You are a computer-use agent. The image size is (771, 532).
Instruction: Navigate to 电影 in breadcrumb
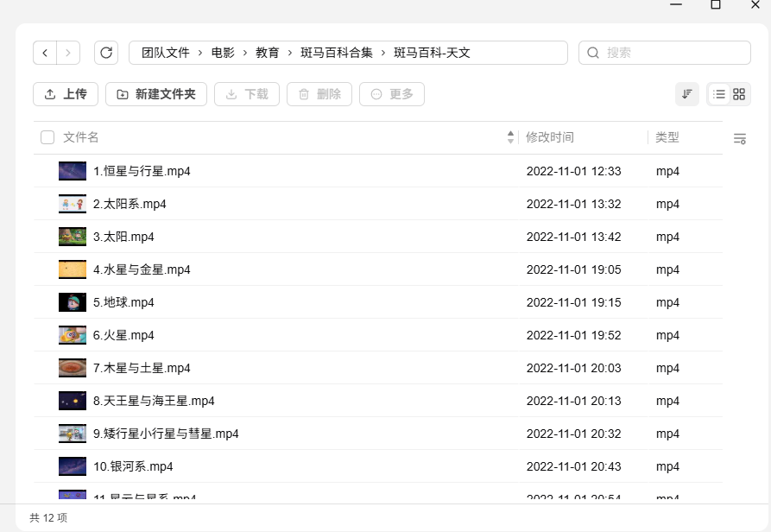[223, 53]
